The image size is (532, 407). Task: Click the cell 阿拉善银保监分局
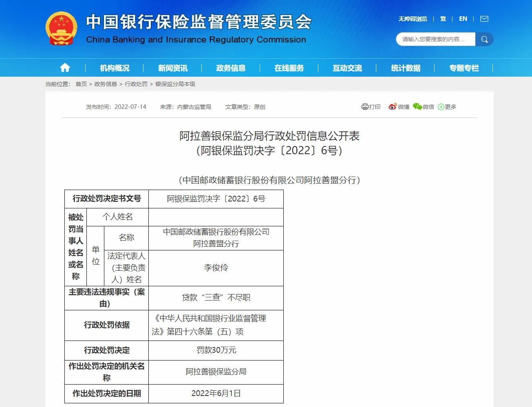tap(216, 372)
